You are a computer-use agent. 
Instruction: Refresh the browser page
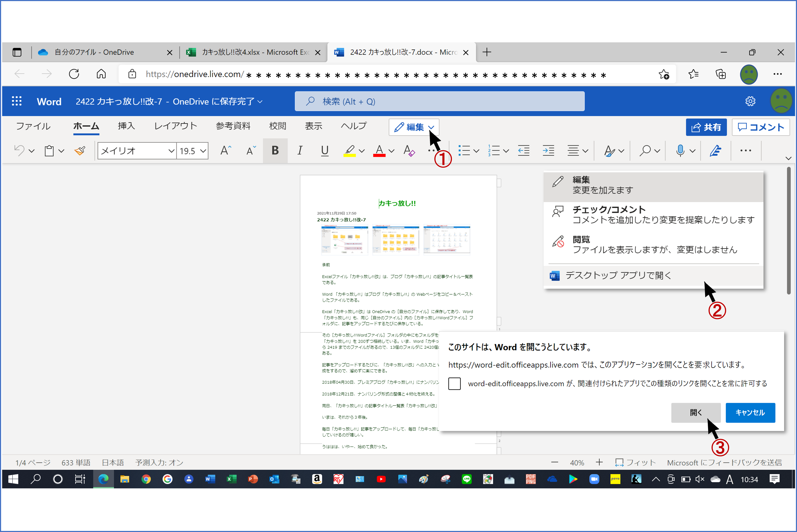pos(74,74)
